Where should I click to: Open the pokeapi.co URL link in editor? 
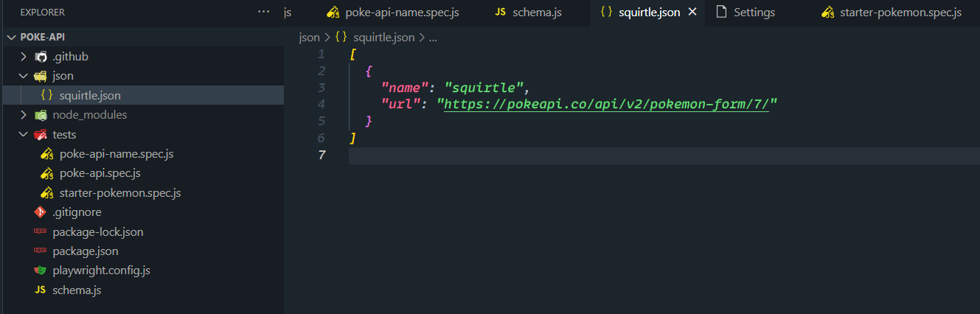coord(607,104)
